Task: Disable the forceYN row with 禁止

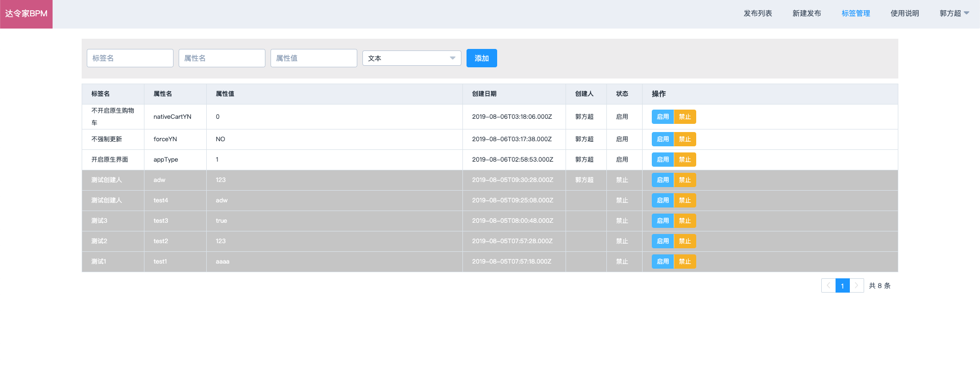Action: (x=685, y=139)
